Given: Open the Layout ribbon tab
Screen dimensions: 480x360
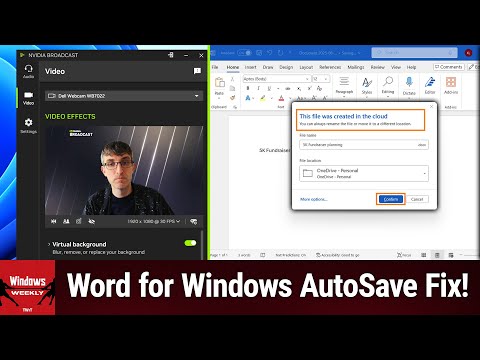Looking at the screenshot, I should (x=306, y=67).
